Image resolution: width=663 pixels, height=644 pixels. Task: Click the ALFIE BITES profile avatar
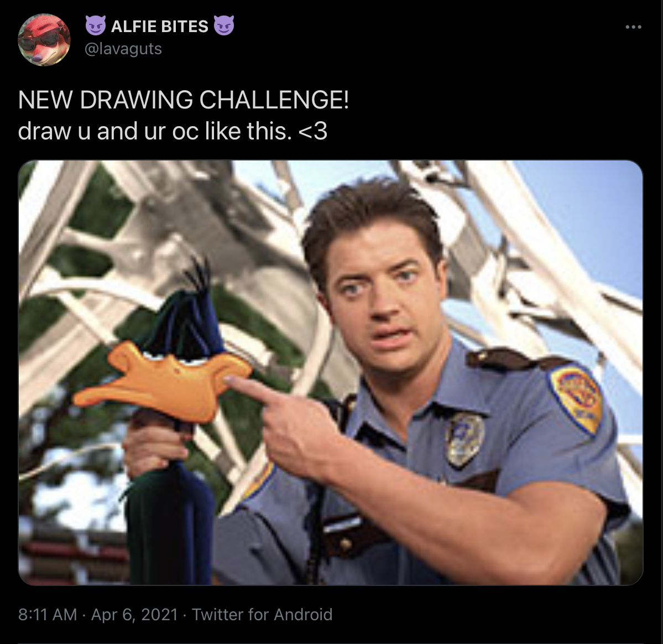44,40
